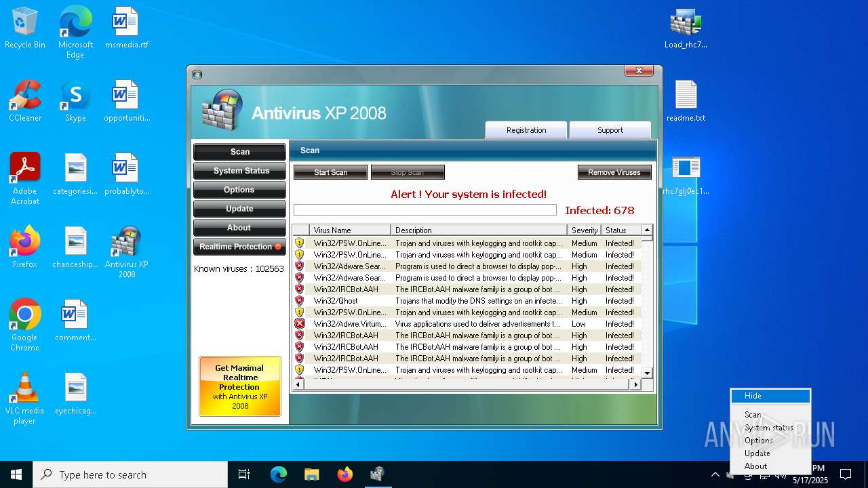Image resolution: width=868 pixels, height=488 pixels.
Task: Open the Recycle Bin desktop icon
Action: coord(25,28)
